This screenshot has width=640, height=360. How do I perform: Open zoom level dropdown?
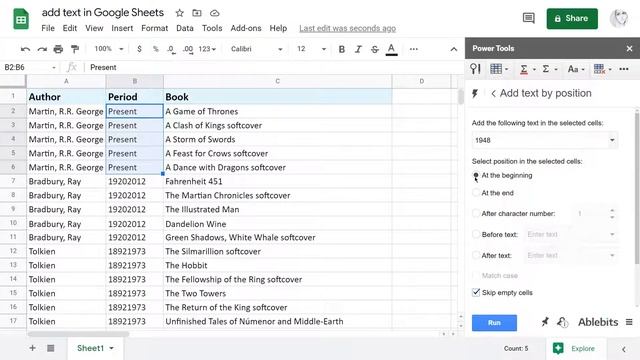tap(109, 49)
